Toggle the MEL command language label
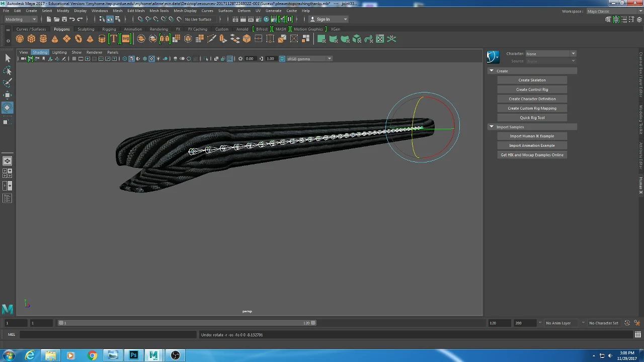 click(x=11, y=335)
